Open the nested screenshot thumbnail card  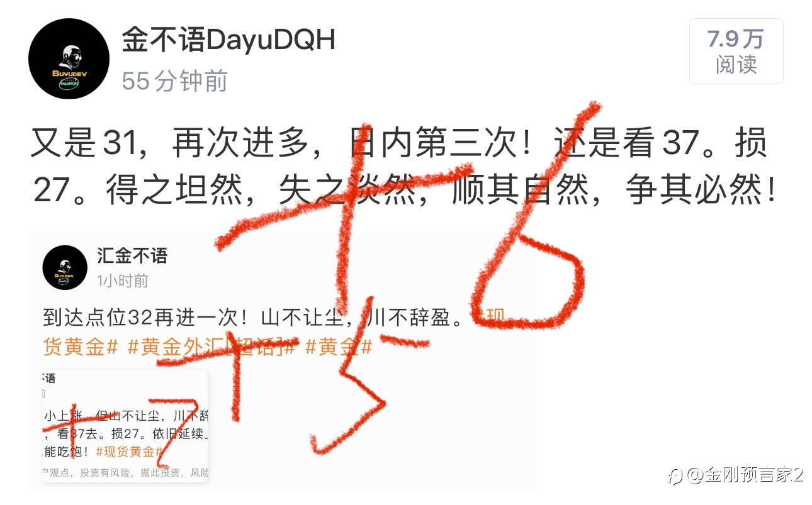pyautogui.click(x=125, y=426)
